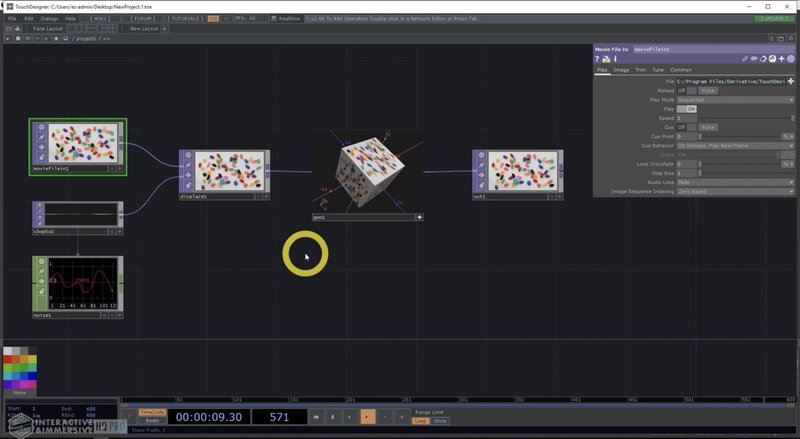Click the Reload Pulse button
Screen dimensions: 800x439
[x=708, y=91]
